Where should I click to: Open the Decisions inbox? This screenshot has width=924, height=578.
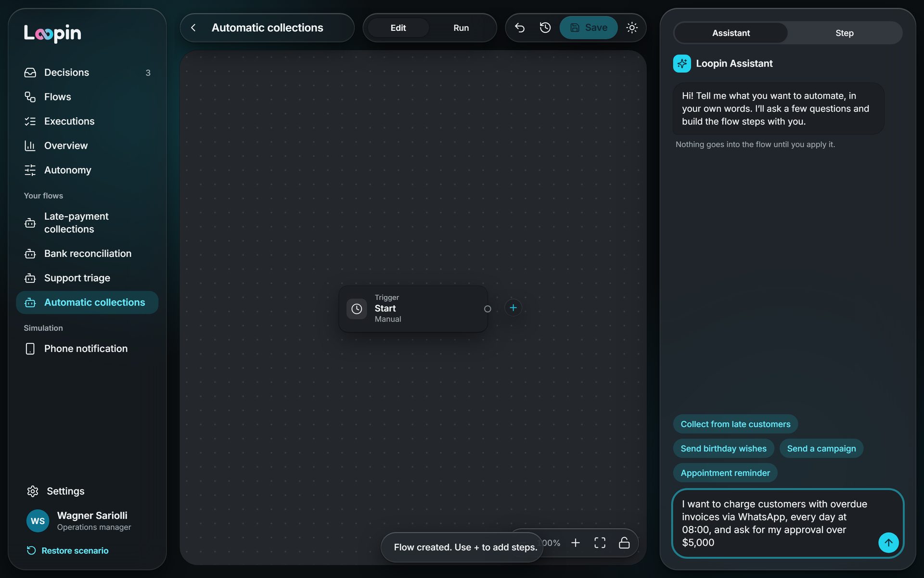click(x=87, y=72)
